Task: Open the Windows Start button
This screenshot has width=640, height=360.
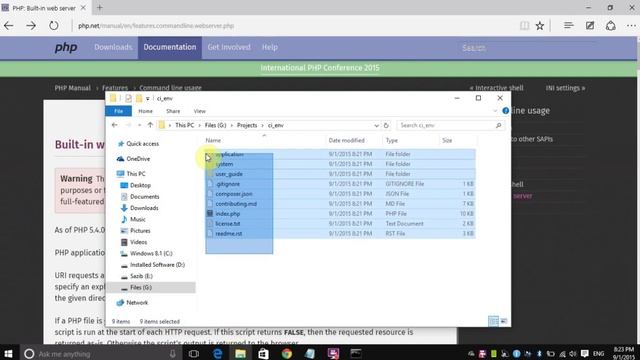Action: point(8,353)
